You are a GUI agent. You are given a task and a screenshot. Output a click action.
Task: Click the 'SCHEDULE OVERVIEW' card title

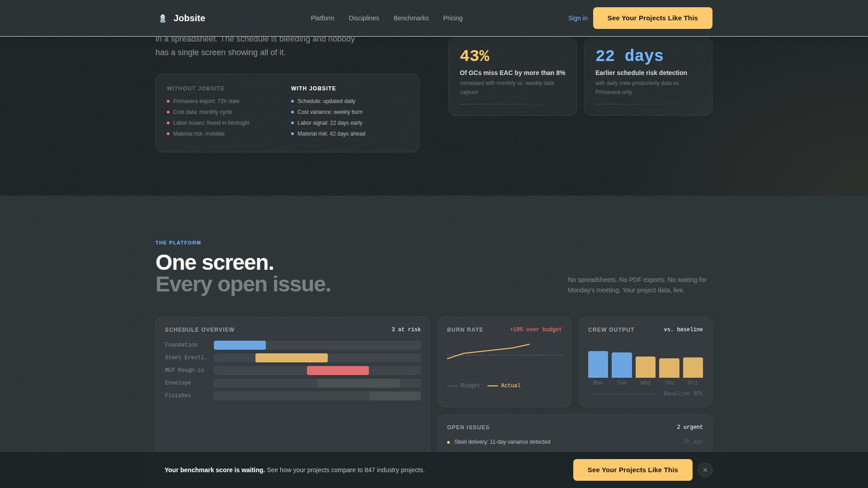[200, 330]
